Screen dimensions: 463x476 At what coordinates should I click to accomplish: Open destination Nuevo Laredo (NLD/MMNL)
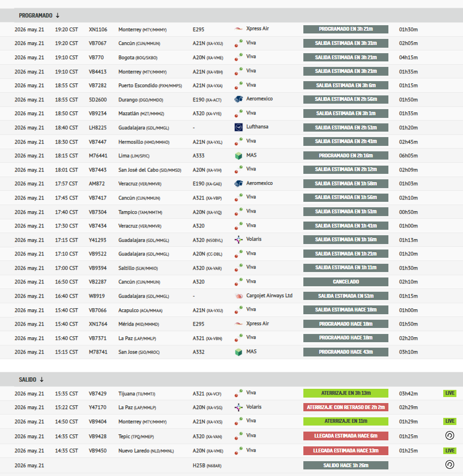[x=146, y=451]
